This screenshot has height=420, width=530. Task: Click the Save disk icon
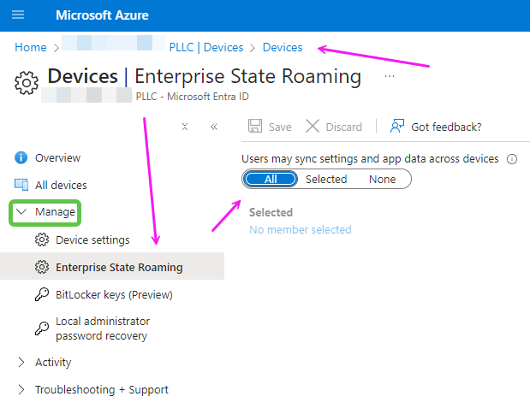(255, 126)
